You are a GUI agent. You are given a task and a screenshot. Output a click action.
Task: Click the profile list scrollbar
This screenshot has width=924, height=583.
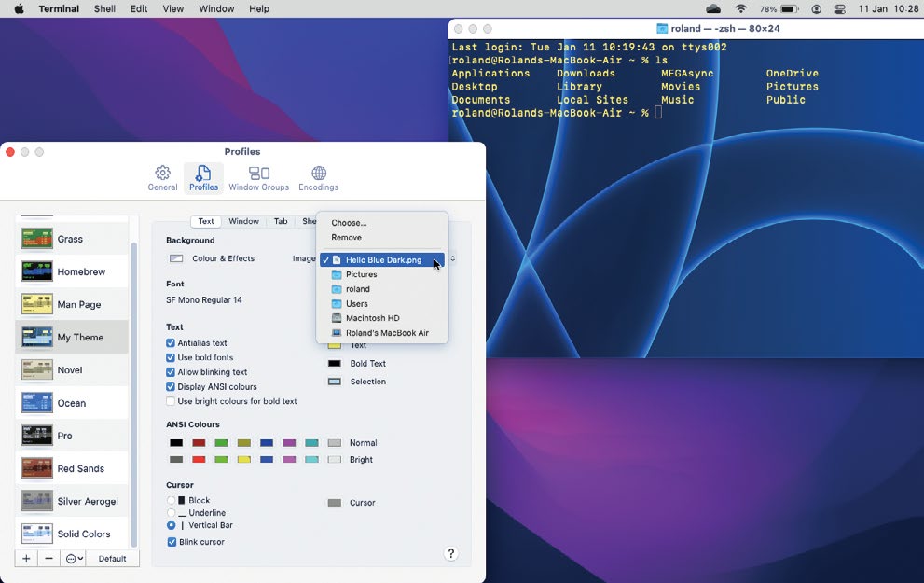coord(133,395)
